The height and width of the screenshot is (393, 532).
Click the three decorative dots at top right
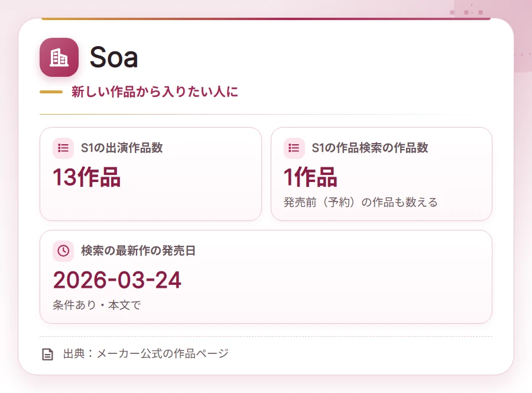point(466,12)
